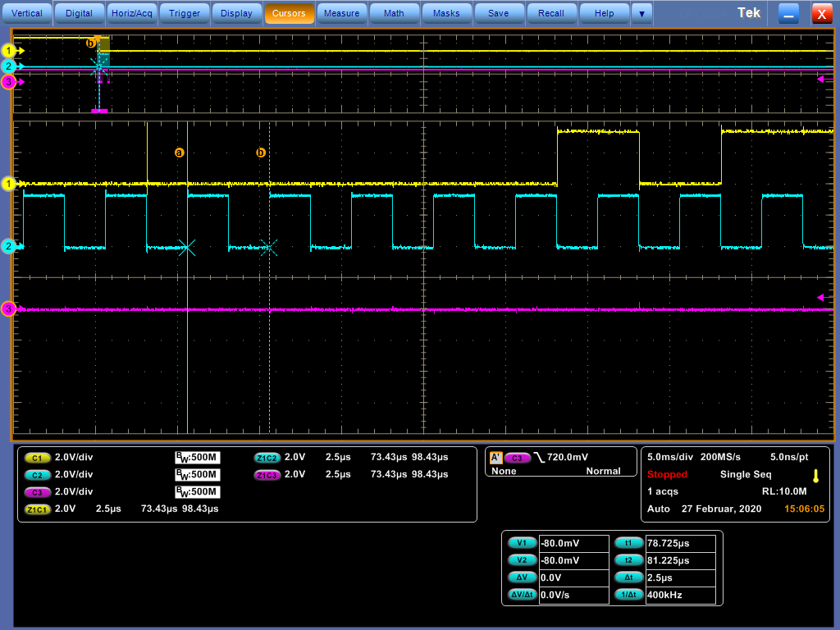Click the Recall button
The width and height of the screenshot is (840, 630).
(x=551, y=13)
